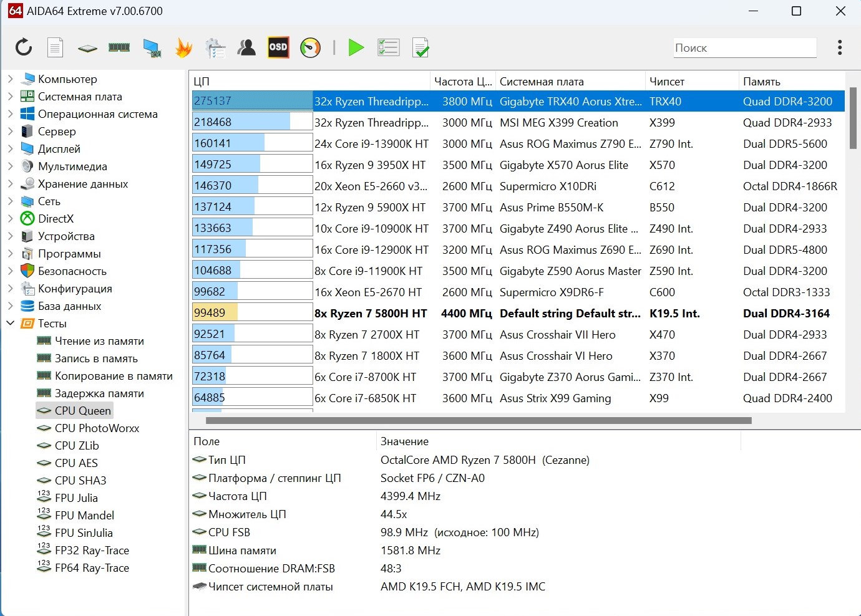Screen dimensions: 861x616
Task: Click the Refresh toolbar icon
Action: (x=24, y=47)
